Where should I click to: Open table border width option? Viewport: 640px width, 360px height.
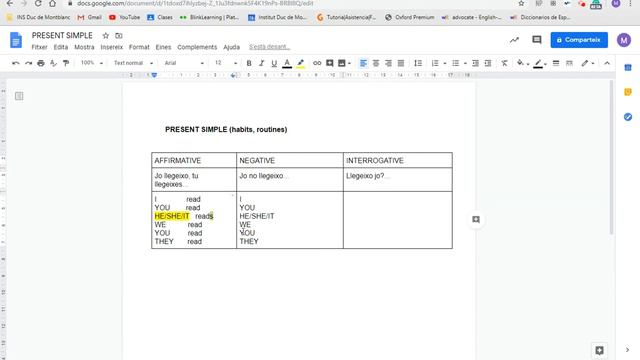pos(556,63)
